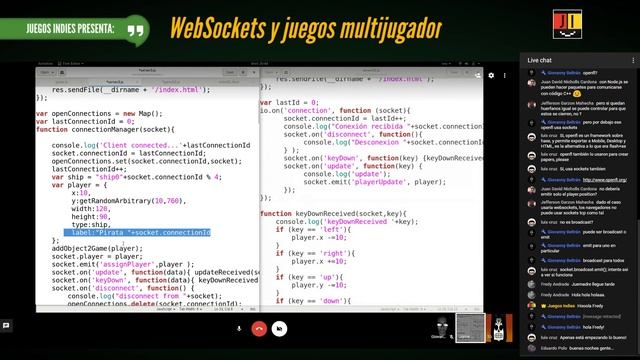
Task: Open the chat panel icon at bottom left
Action: pyautogui.click(x=6, y=325)
